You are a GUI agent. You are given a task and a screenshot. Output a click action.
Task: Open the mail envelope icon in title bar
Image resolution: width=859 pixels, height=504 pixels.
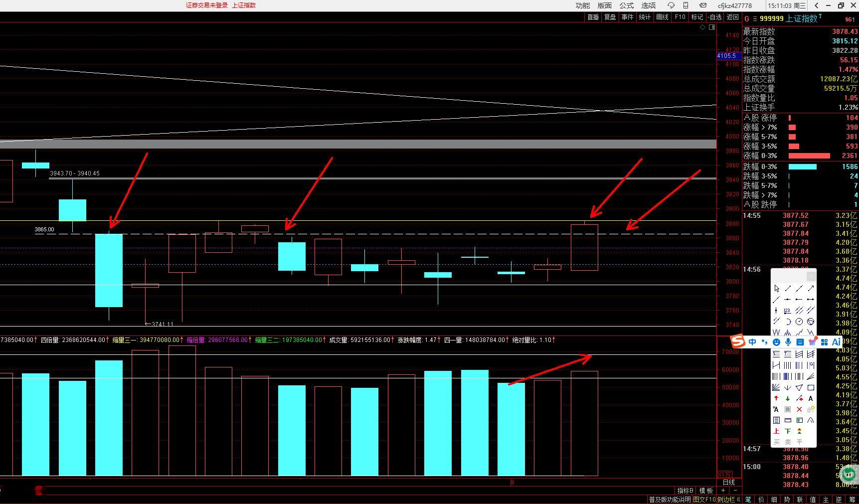(702, 5)
